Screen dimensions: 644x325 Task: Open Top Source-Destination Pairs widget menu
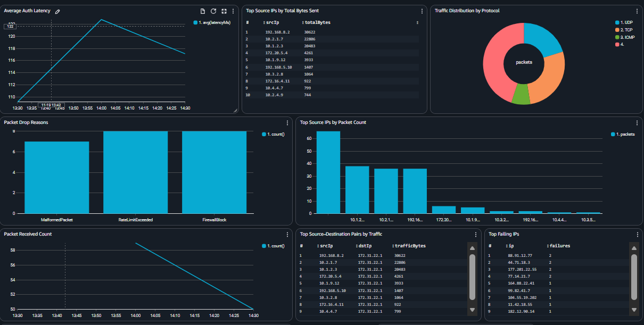point(476,234)
